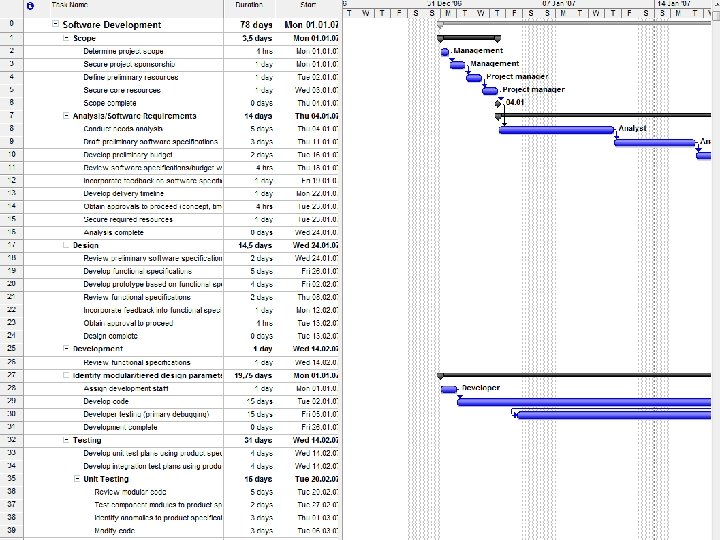Screen dimensions: 720x540
Task: Click the Assign development staff bar labeled Developer
Action: 449,389
